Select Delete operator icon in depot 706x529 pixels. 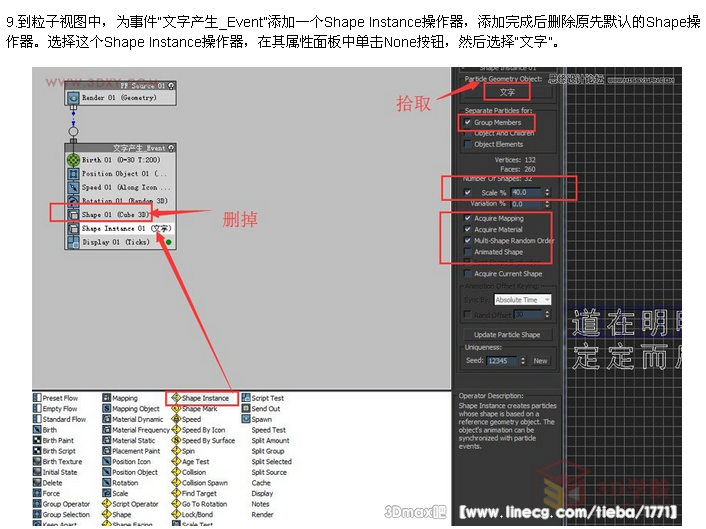[37, 483]
